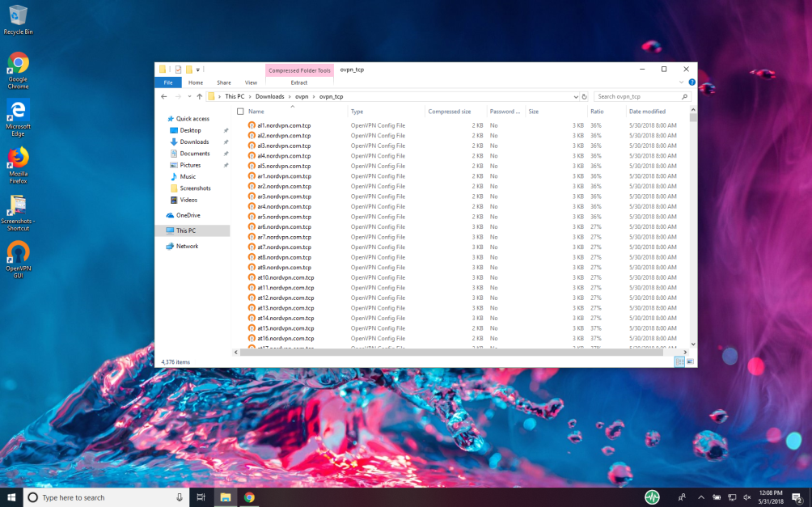This screenshot has height=507, width=812.
Task: Navigate to Downloads in the address bar
Action: pyautogui.click(x=269, y=97)
